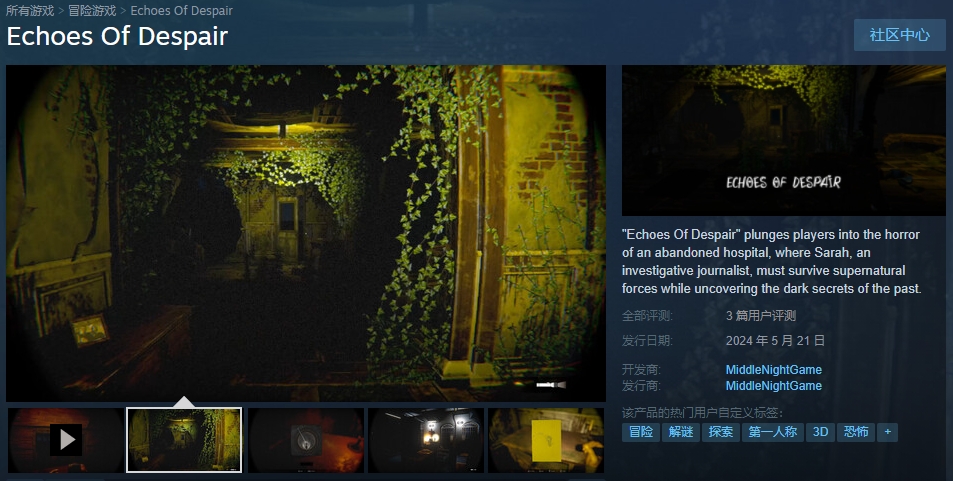Select the 冒险 tag
This screenshot has height=481, width=953.
[641, 432]
